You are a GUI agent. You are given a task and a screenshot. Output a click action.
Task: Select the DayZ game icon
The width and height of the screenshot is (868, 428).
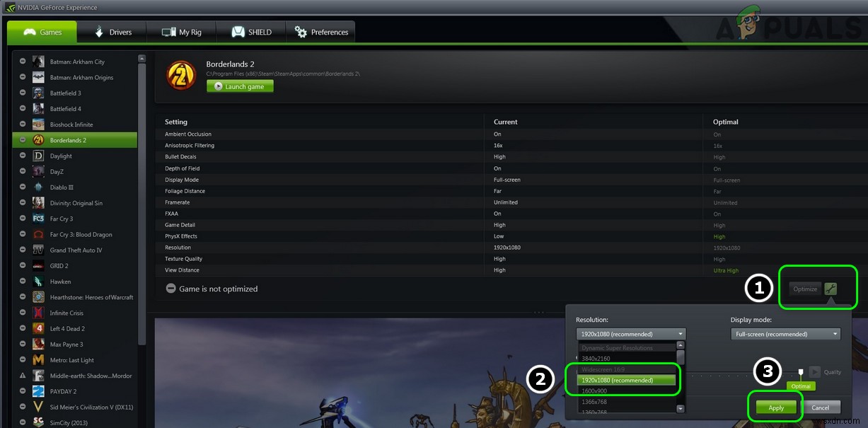coord(38,171)
